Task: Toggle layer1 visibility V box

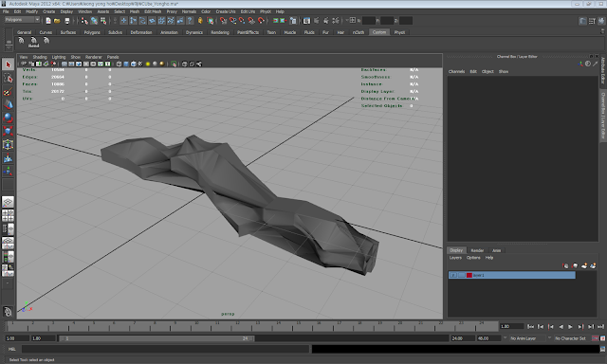Action: [453, 275]
